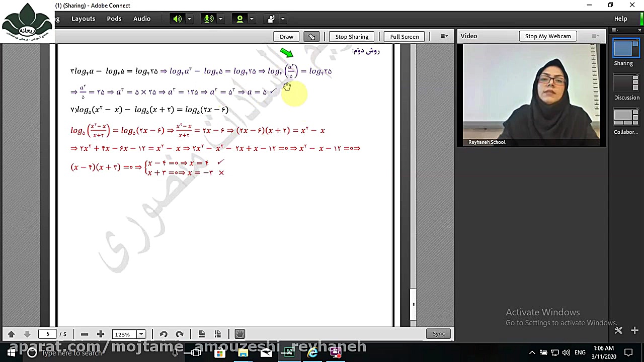Open Video pod options menu

point(596,36)
